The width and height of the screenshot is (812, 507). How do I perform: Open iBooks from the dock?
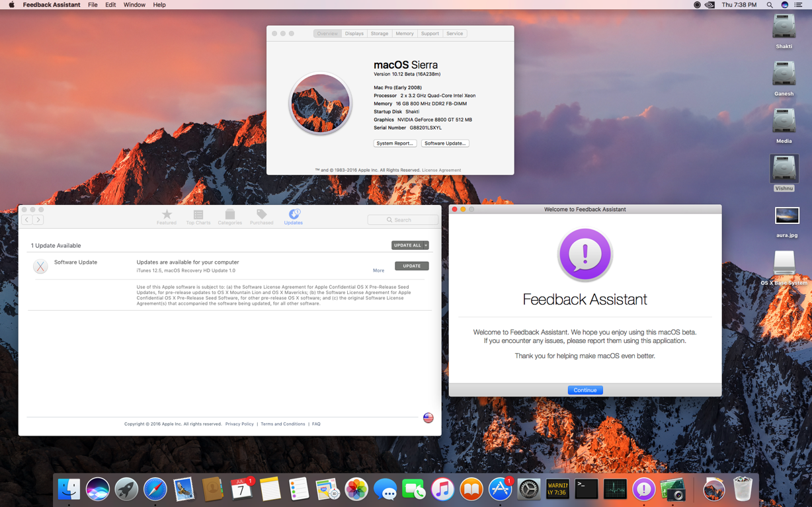tap(471, 489)
